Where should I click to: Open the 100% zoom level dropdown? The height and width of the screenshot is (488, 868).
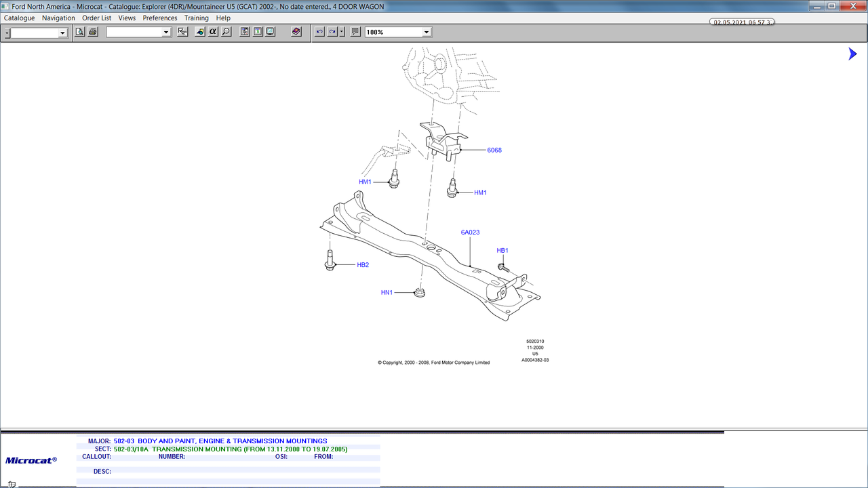pyautogui.click(x=427, y=33)
